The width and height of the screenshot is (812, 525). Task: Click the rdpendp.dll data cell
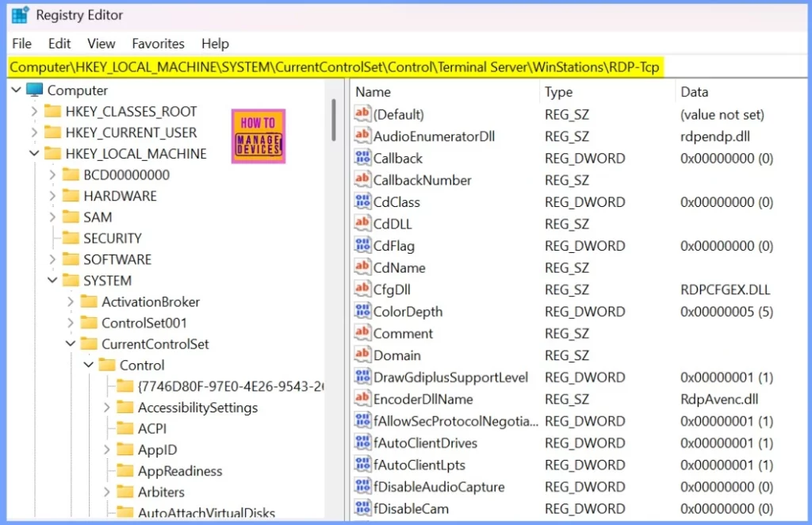pyautogui.click(x=715, y=136)
